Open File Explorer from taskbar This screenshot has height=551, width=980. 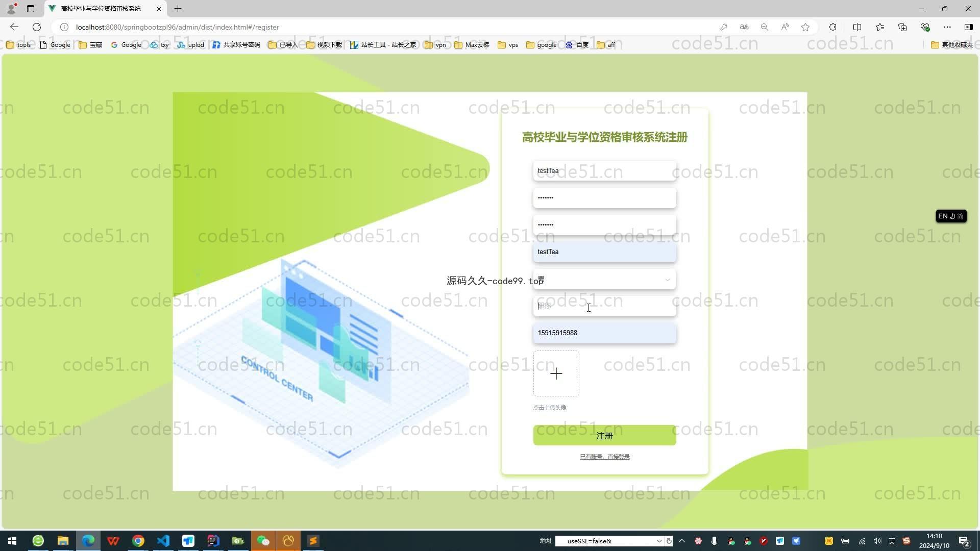(x=63, y=541)
